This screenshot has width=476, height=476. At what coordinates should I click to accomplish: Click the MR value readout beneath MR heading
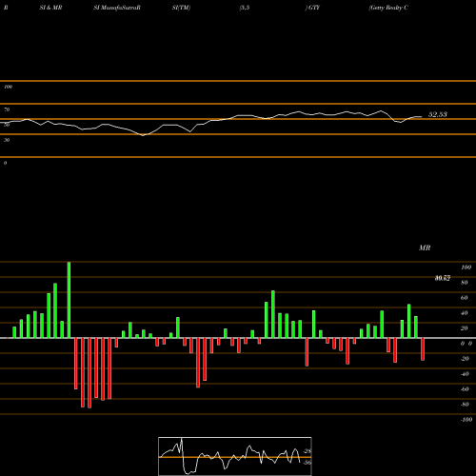click(x=443, y=278)
